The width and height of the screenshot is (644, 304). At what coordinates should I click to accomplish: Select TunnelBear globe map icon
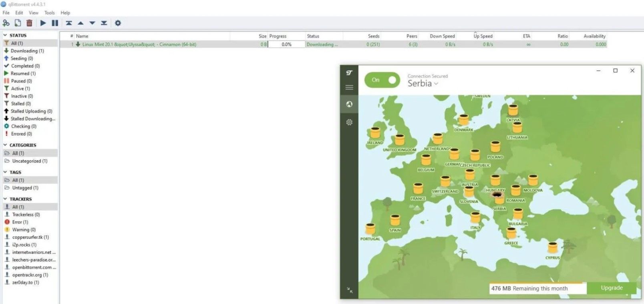349,104
